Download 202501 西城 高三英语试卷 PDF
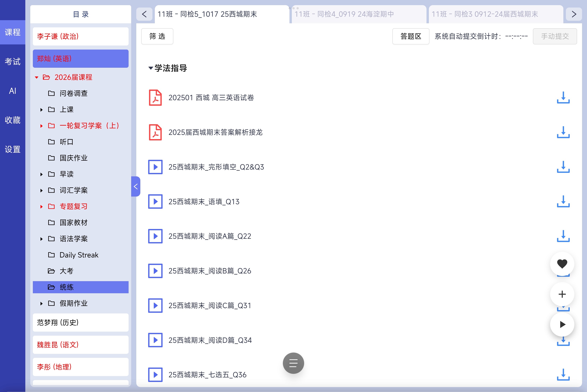 coord(563,97)
